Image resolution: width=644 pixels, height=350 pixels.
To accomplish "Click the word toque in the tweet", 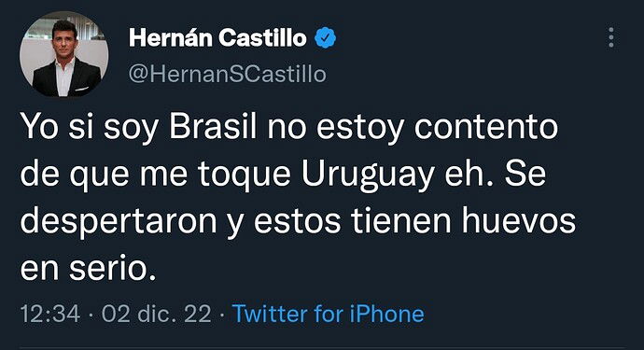I will [245, 175].
